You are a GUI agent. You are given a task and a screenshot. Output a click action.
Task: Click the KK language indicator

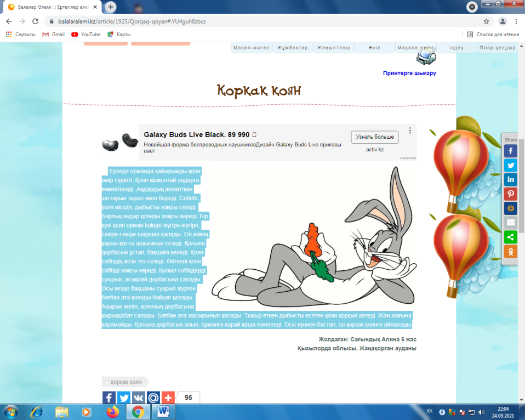(430, 411)
